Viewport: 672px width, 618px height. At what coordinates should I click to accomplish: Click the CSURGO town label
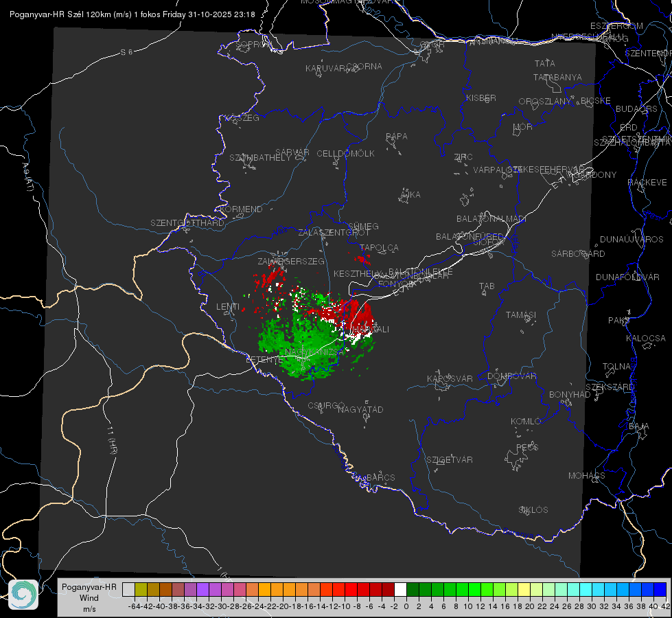(326, 405)
